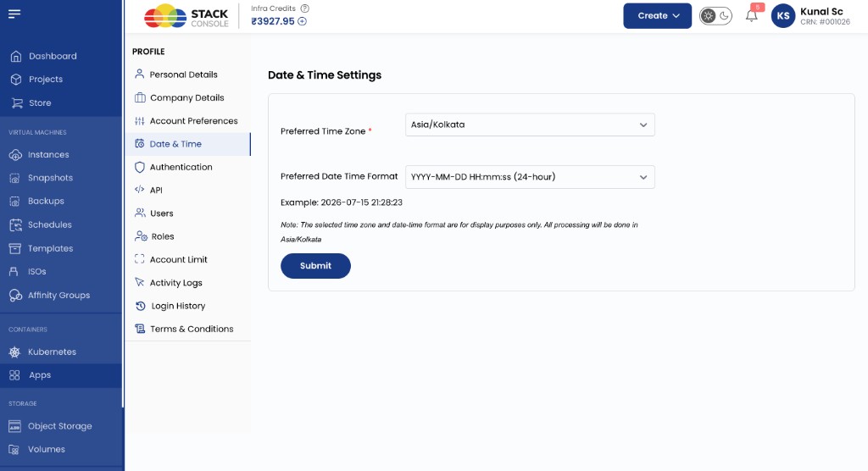This screenshot has width=868, height=471.
Task: Click the Login History clock icon
Action: pyautogui.click(x=141, y=306)
